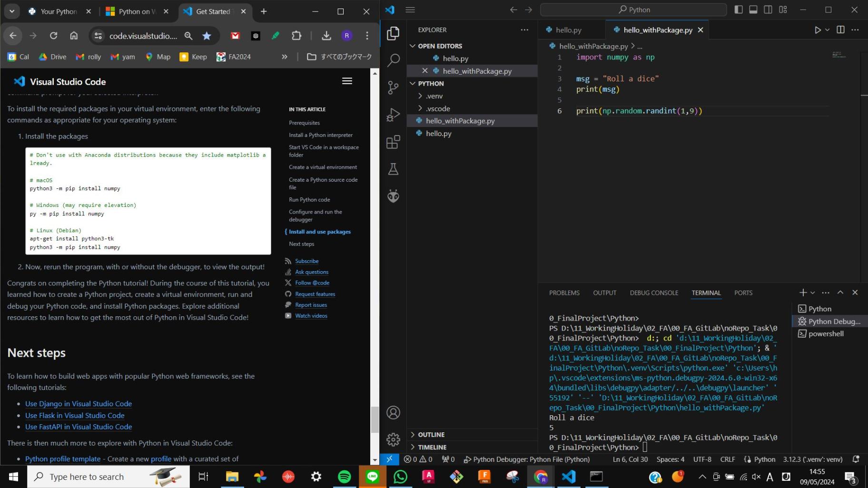This screenshot has height=488, width=868.
Task: Switch to PORTS panel tab
Action: click(x=743, y=293)
